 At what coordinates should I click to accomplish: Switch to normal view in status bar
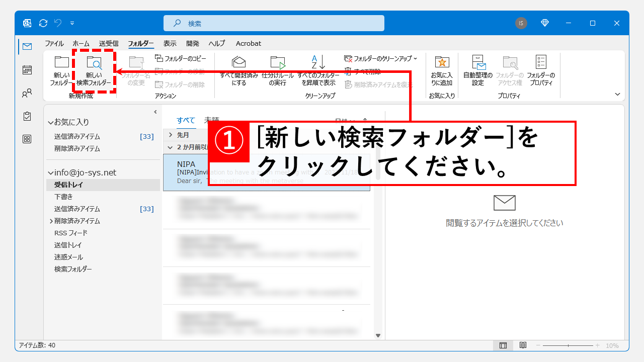pyautogui.click(x=503, y=345)
